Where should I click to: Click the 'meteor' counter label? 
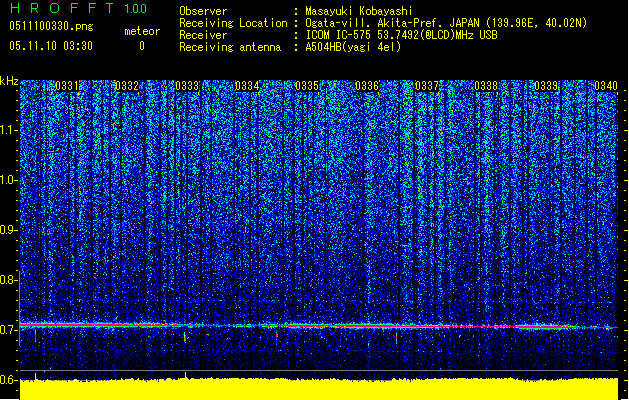coord(142,31)
